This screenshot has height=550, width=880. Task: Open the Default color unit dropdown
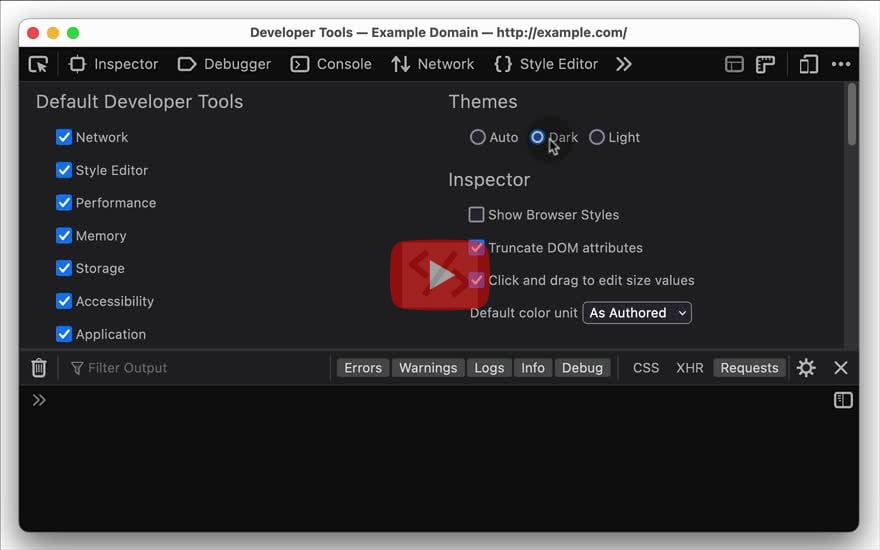tap(637, 313)
